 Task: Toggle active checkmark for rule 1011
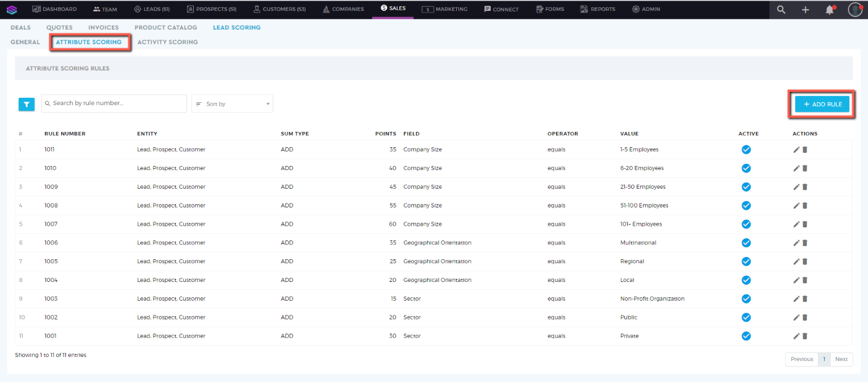(746, 150)
